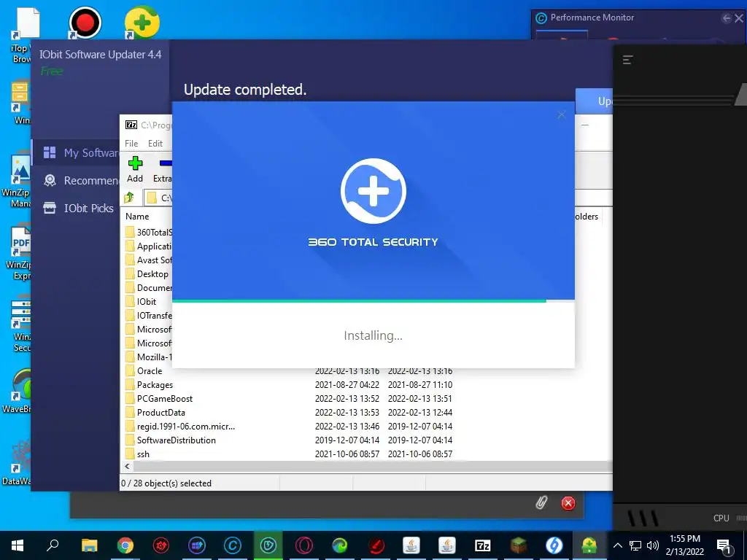This screenshot has height=560, width=747.
Task: Select the IObit folder in 7-Zip list
Action: click(141, 301)
